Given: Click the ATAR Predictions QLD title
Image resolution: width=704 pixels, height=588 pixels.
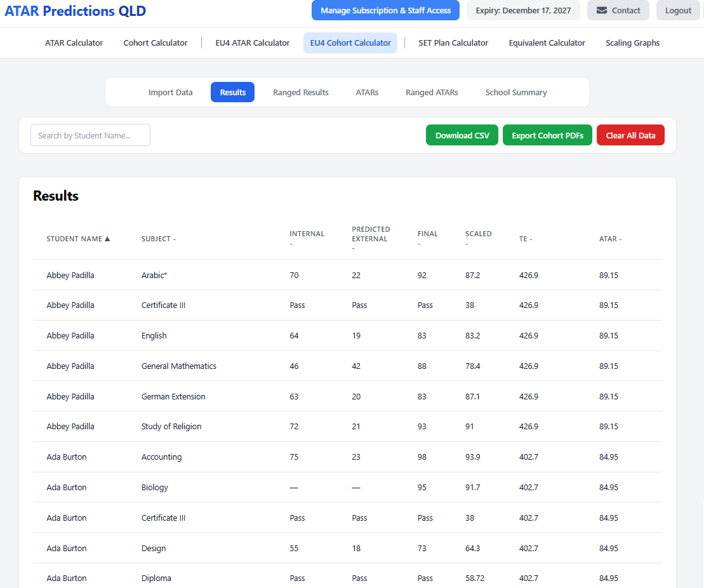Looking at the screenshot, I should (76, 11).
